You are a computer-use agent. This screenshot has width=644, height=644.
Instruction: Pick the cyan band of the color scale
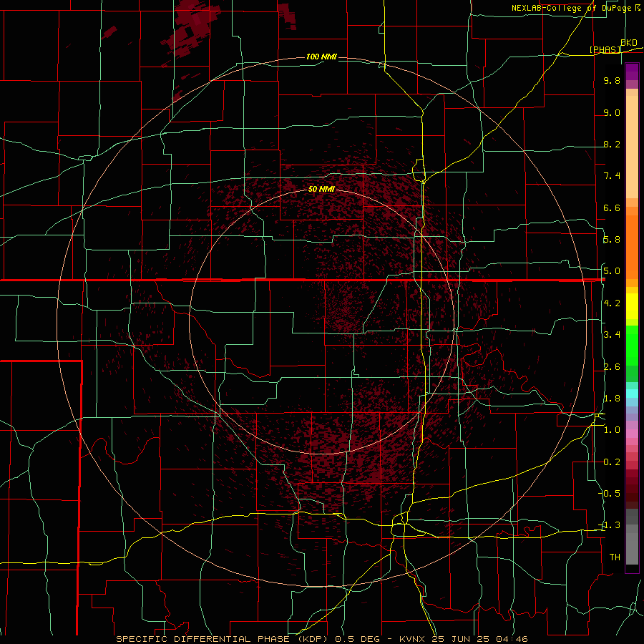tap(632, 393)
